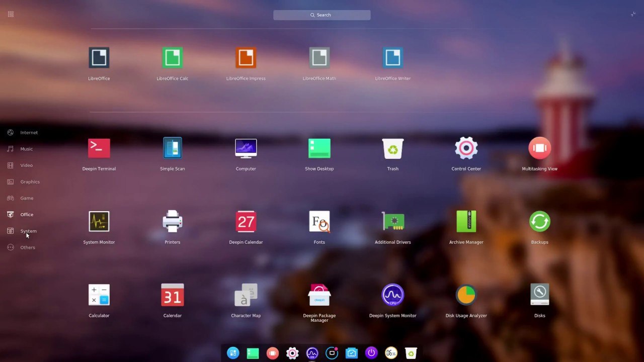Viewport: 644px width, 362px height.
Task: Open the Computer app icon
Action: [x=246, y=148]
